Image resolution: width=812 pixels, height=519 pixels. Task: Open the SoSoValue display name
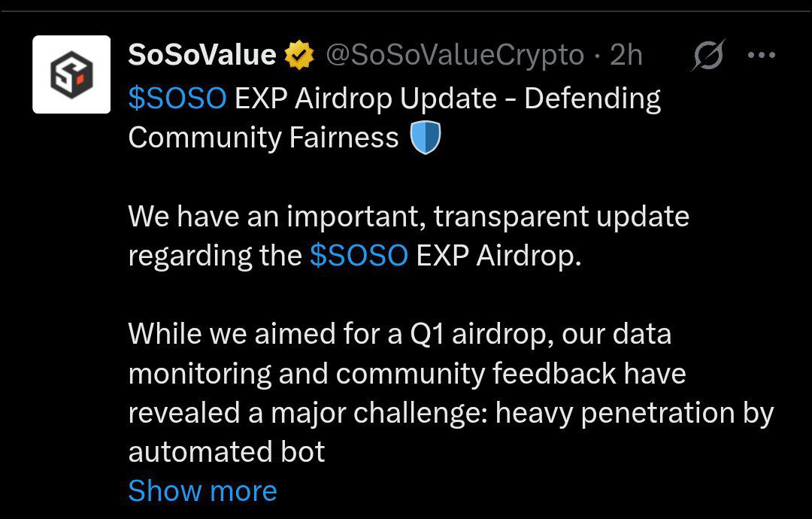tap(202, 55)
